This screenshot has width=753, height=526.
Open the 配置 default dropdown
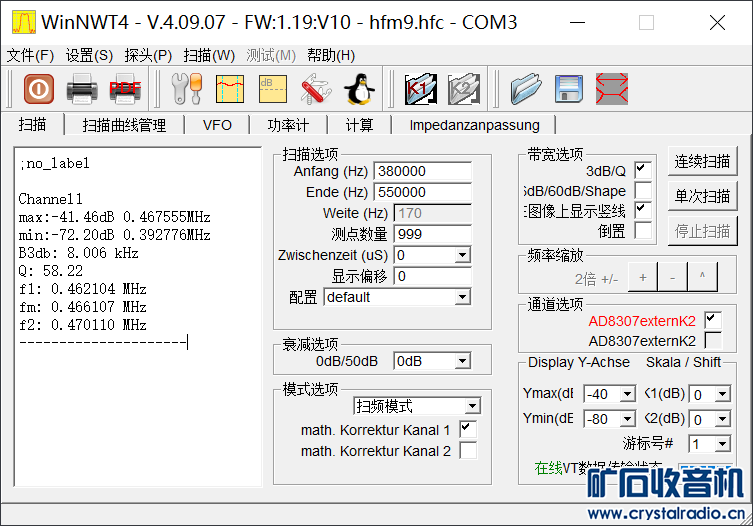point(462,297)
